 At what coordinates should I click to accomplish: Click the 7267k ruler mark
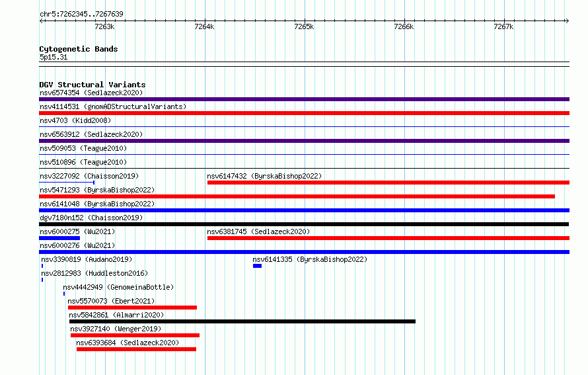[503, 26]
